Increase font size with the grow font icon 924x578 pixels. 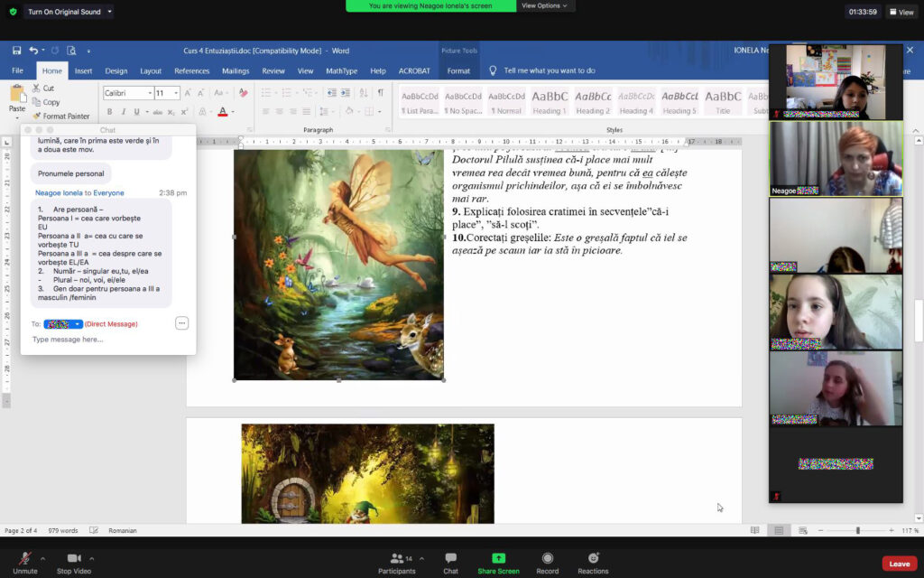click(188, 93)
